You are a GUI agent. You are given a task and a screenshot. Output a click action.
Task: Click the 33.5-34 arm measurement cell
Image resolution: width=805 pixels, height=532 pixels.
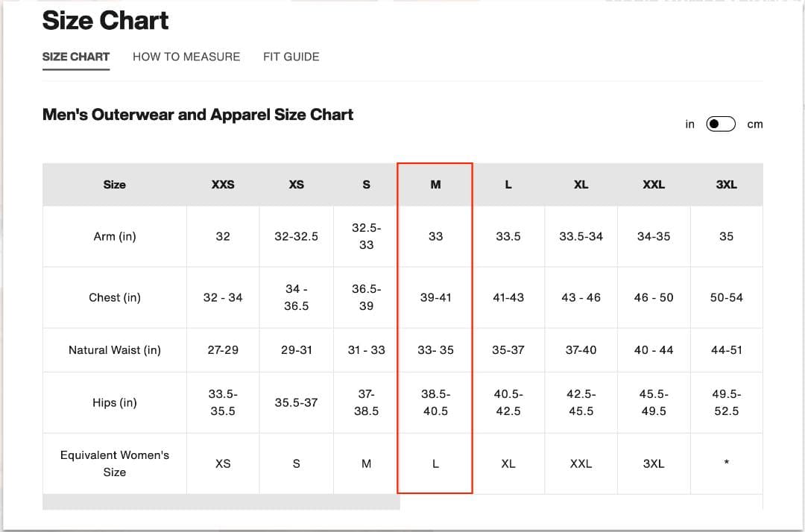[x=581, y=236]
